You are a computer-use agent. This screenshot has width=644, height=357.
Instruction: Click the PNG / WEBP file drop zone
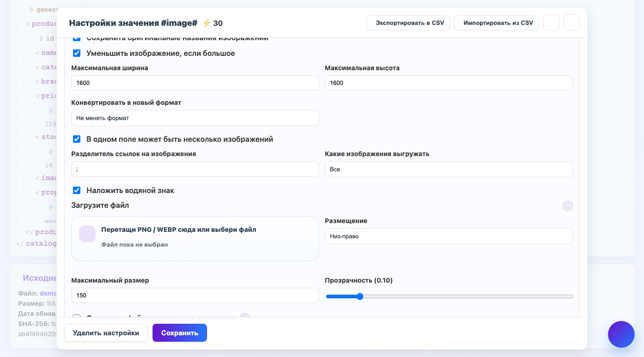195,239
